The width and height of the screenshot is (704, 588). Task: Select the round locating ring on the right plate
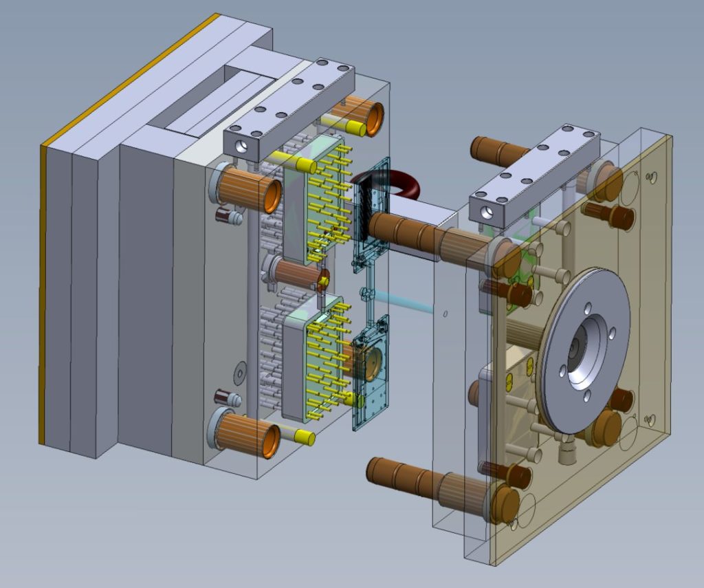point(584,351)
